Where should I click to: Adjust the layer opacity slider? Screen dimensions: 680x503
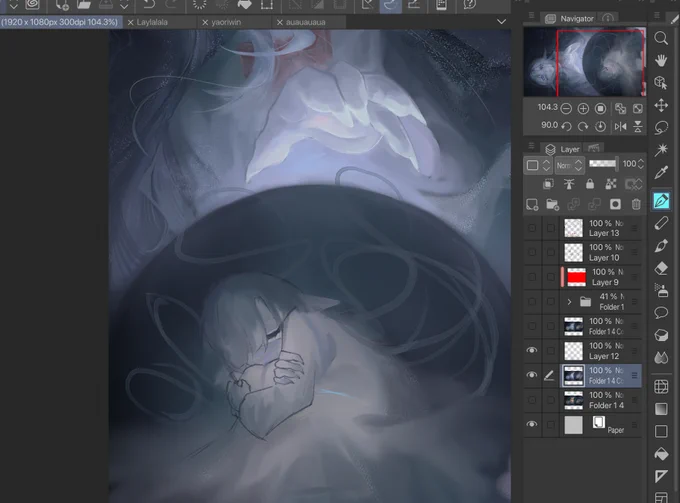tap(603, 163)
